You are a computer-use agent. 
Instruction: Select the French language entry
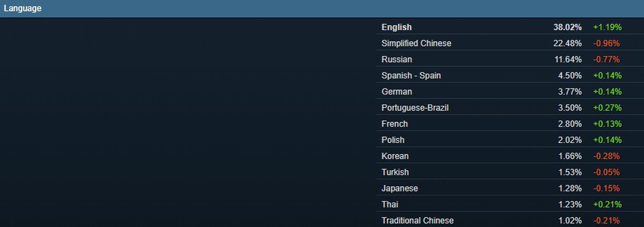(394, 124)
